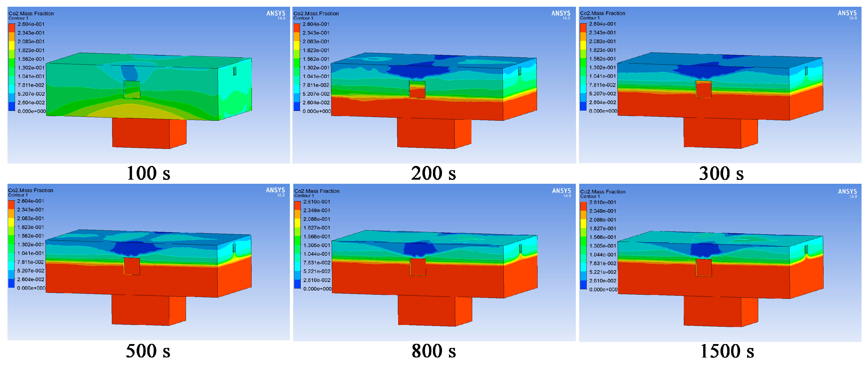Click the ANSYS logo in the 200 s panel

pyautogui.click(x=561, y=13)
